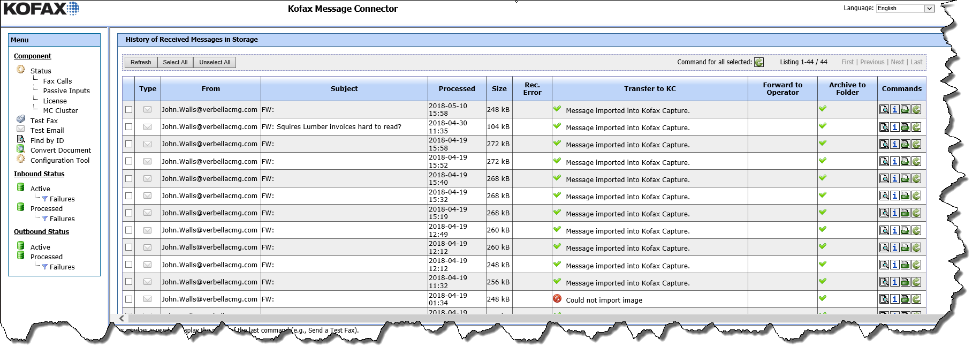
Task: Reprocess the Squires Lumber invoices message
Action: click(916, 127)
